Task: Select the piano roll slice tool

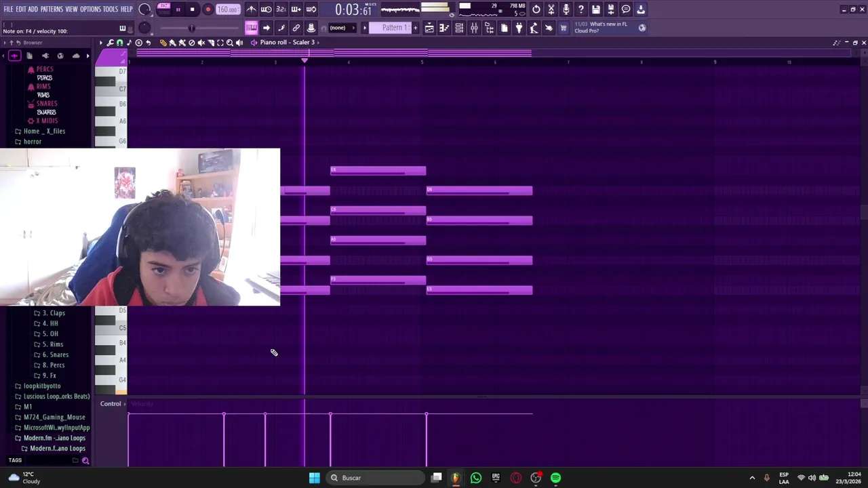Action: 210,43
